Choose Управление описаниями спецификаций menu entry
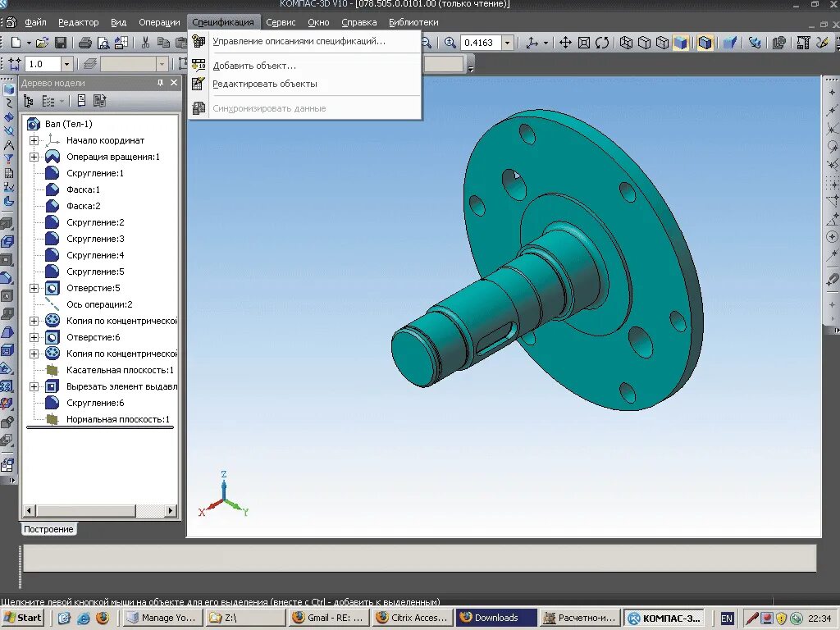The height and width of the screenshot is (630, 840). tap(305, 41)
